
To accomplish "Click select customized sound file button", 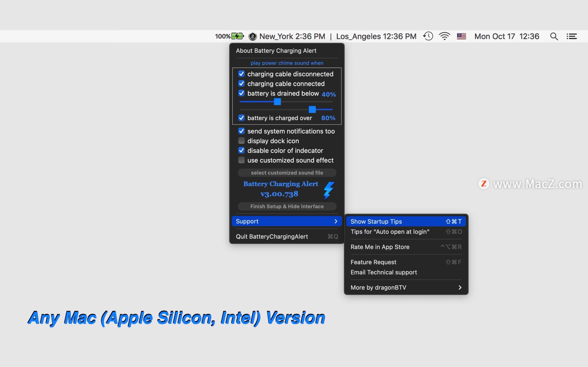I will (x=287, y=173).
